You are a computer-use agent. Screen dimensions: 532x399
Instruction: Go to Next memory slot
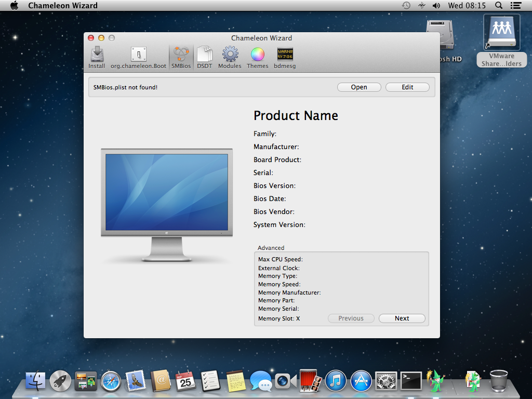click(x=402, y=318)
